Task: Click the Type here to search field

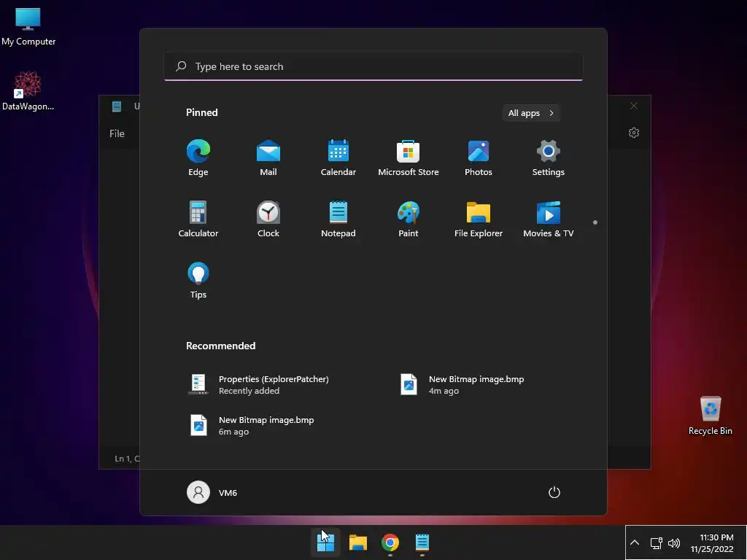Action: click(x=373, y=66)
